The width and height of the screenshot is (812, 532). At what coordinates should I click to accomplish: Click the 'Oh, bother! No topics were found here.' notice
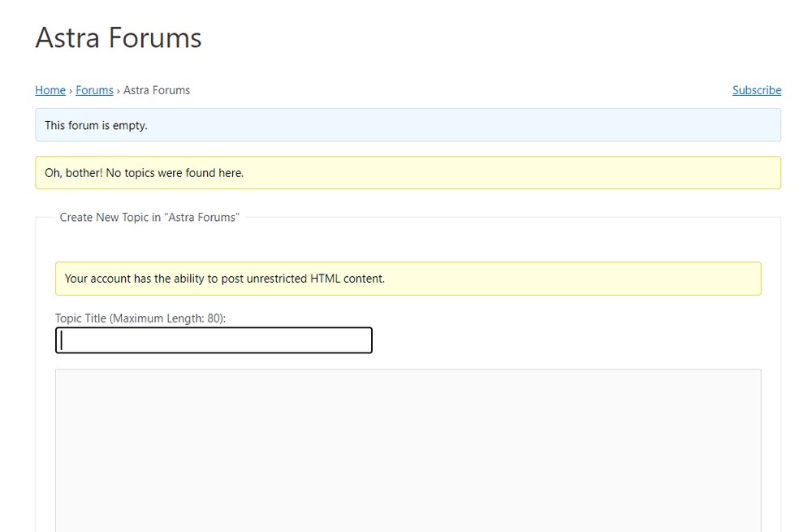pos(408,172)
